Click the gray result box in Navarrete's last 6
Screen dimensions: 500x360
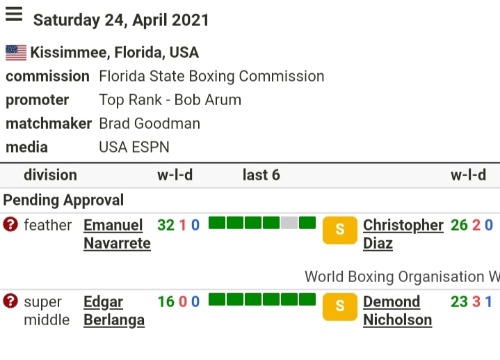[289, 223]
